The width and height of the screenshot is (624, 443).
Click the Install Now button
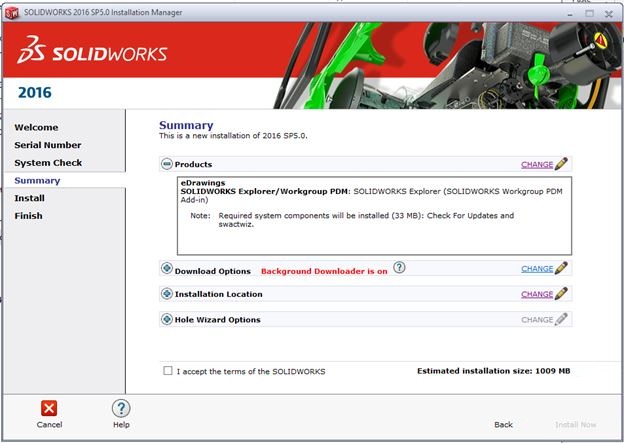pos(575,425)
